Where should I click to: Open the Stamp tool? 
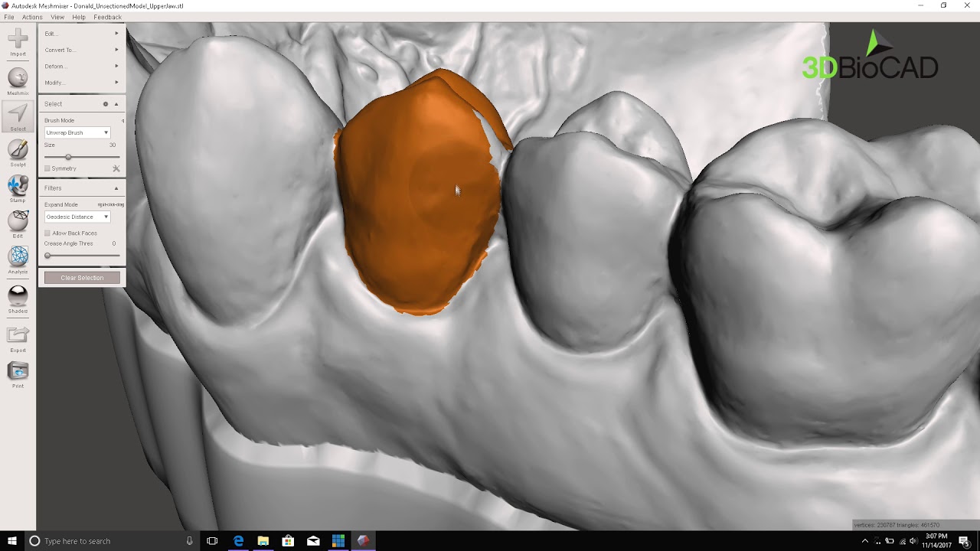click(18, 185)
